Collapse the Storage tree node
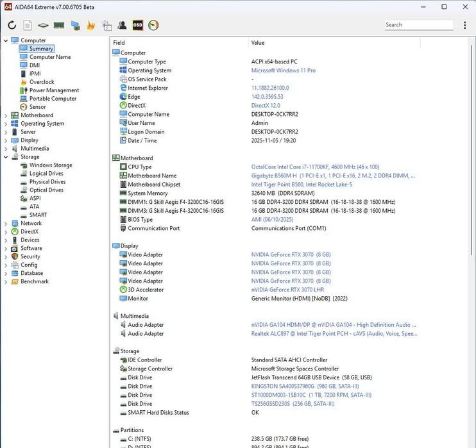The image size is (476, 448). (6, 157)
